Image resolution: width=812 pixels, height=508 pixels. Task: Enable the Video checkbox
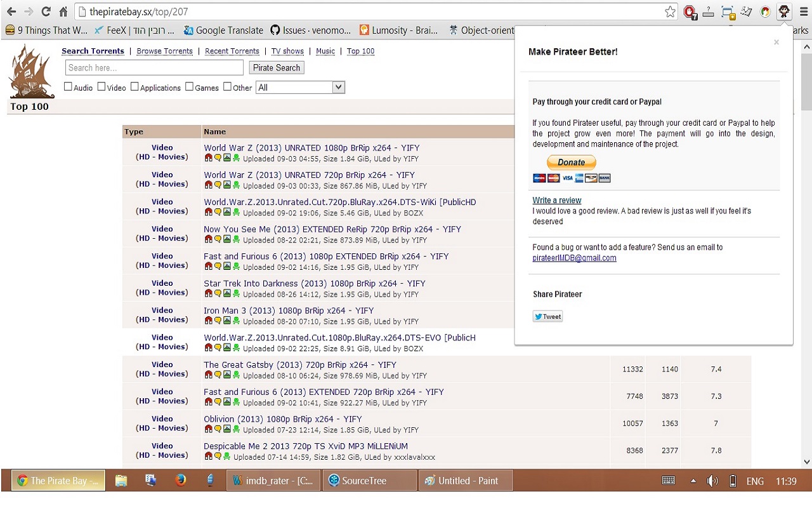click(101, 87)
